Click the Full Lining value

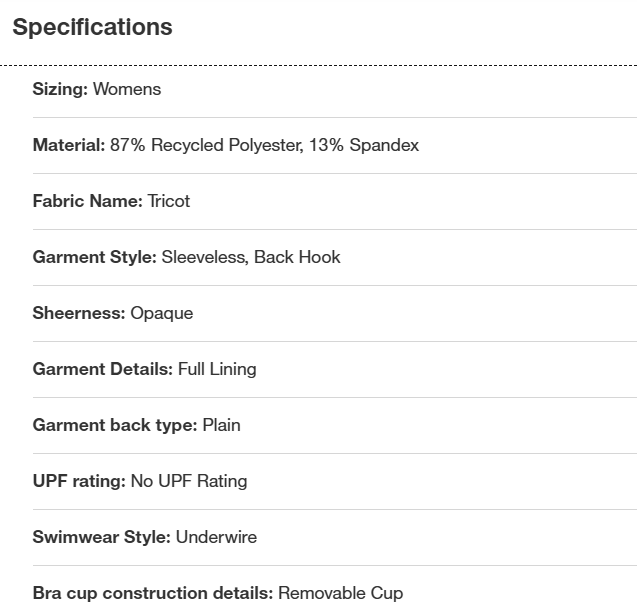pos(217,369)
